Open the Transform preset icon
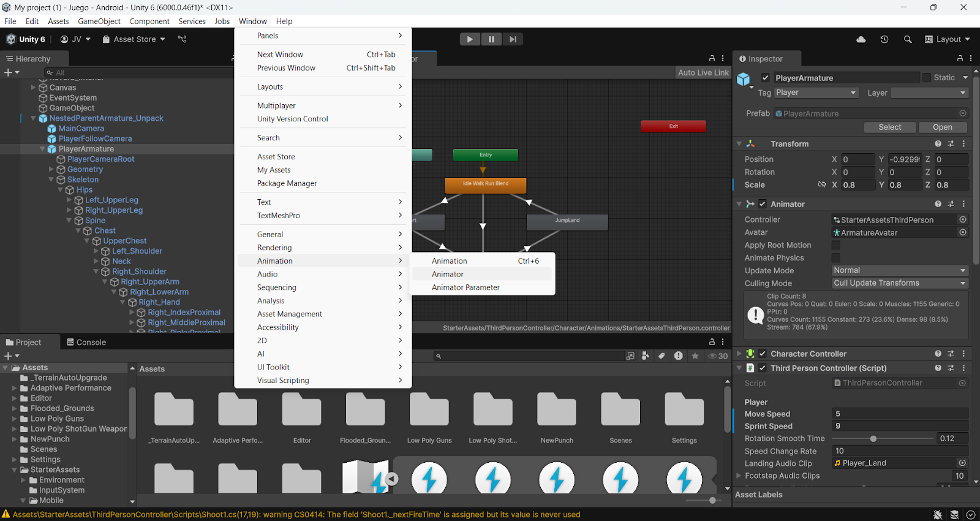980x521 pixels. pos(951,144)
